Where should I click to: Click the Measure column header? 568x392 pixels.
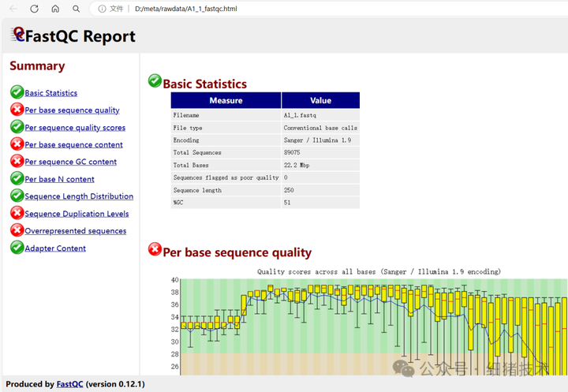[226, 100]
